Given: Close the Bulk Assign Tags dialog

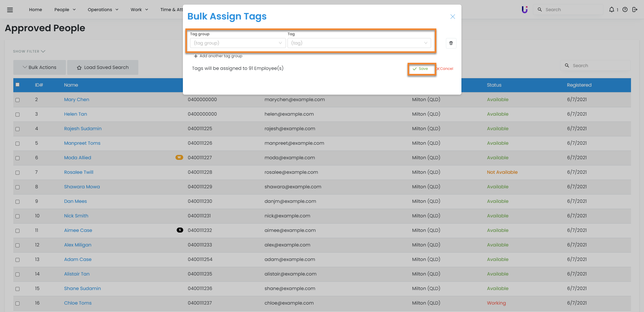Looking at the screenshot, I should (x=452, y=17).
